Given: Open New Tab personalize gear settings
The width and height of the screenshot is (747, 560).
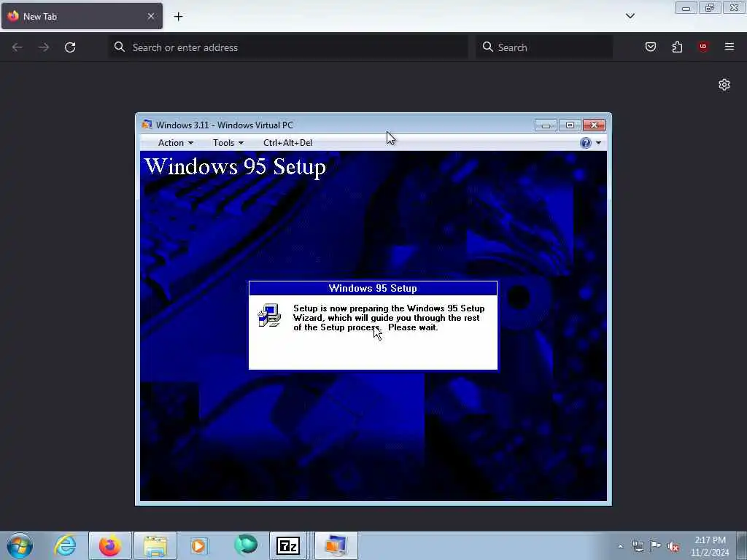Looking at the screenshot, I should pyautogui.click(x=724, y=85).
